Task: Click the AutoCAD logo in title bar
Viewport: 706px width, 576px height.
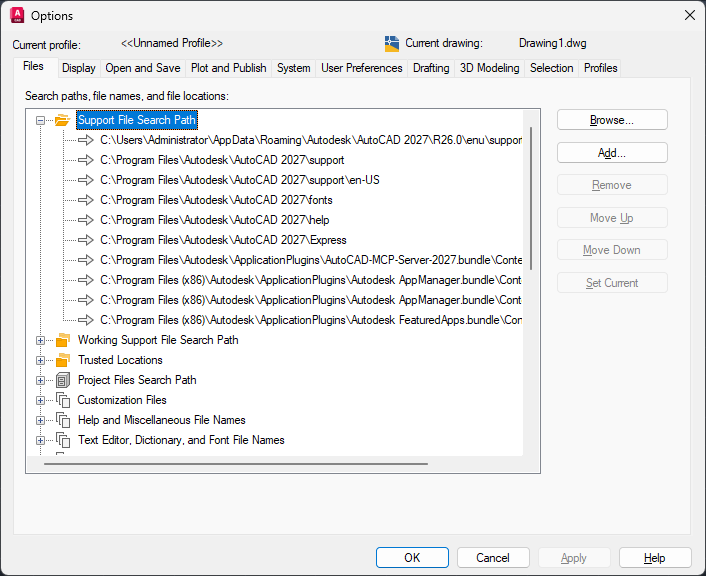Action: pos(17,15)
